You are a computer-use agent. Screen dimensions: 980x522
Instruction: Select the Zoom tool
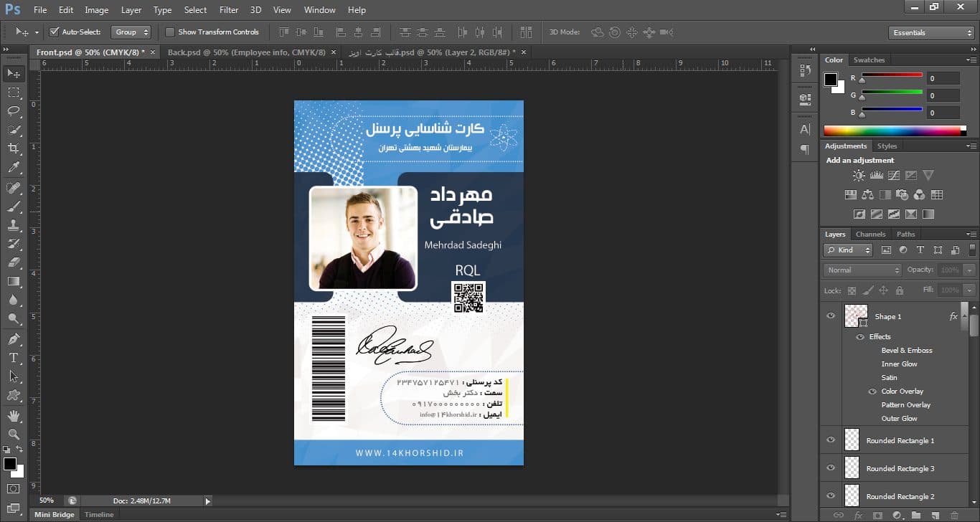(14, 435)
